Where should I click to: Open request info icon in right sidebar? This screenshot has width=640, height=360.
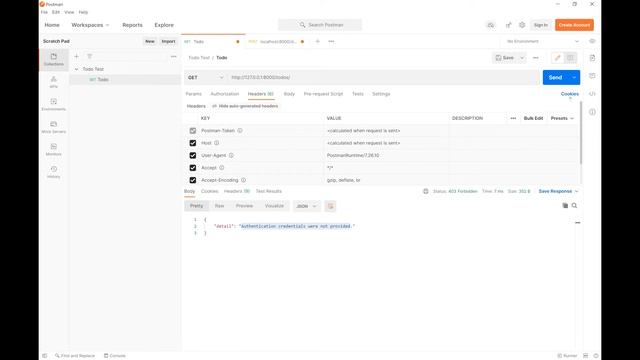(592, 112)
